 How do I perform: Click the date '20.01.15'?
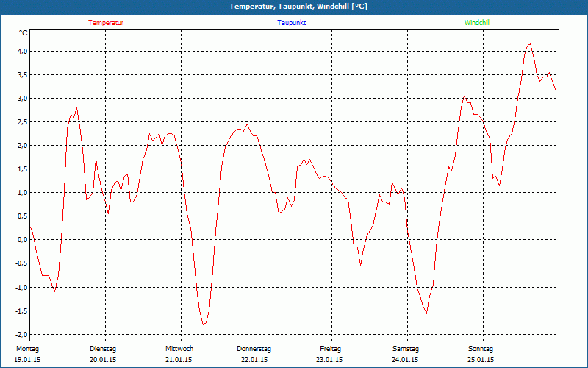[x=103, y=360]
